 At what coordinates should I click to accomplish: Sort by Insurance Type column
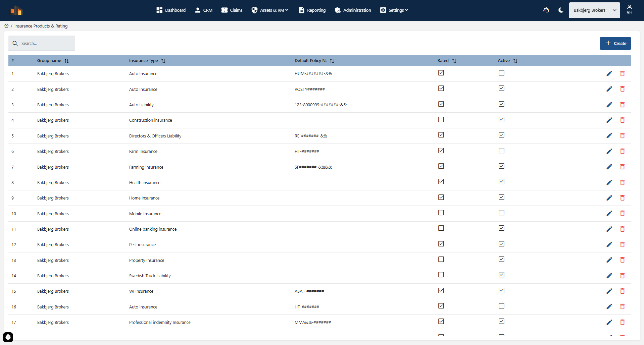[x=163, y=61]
